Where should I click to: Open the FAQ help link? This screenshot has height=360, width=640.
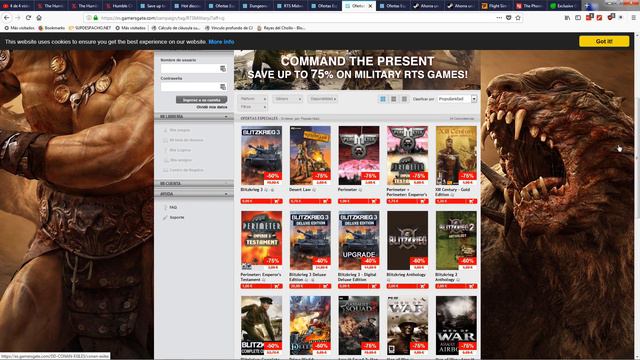[x=173, y=207]
